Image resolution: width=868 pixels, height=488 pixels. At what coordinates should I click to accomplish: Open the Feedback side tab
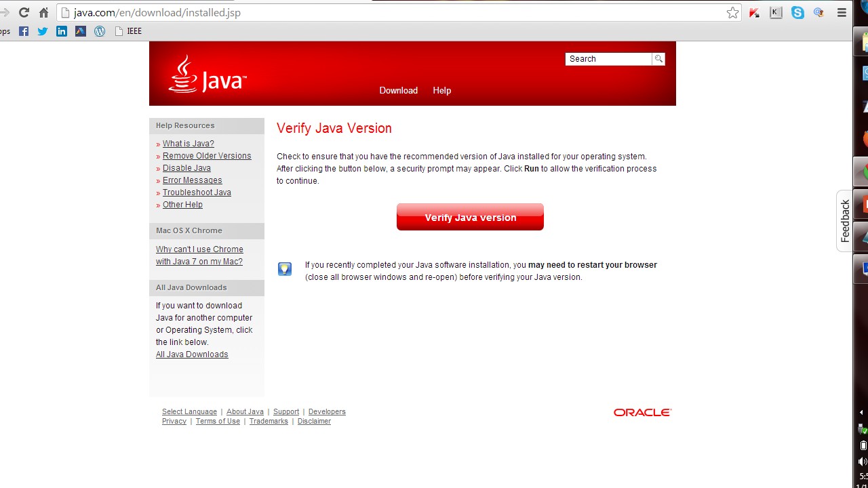point(844,221)
